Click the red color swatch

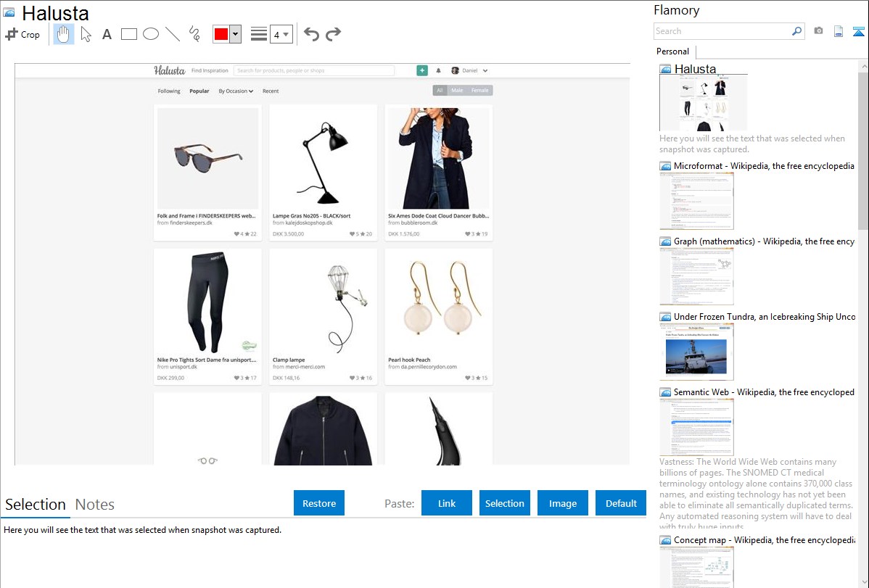click(x=221, y=34)
